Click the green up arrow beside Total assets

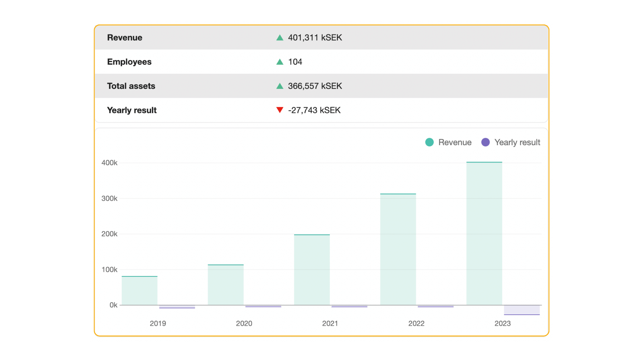(280, 86)
